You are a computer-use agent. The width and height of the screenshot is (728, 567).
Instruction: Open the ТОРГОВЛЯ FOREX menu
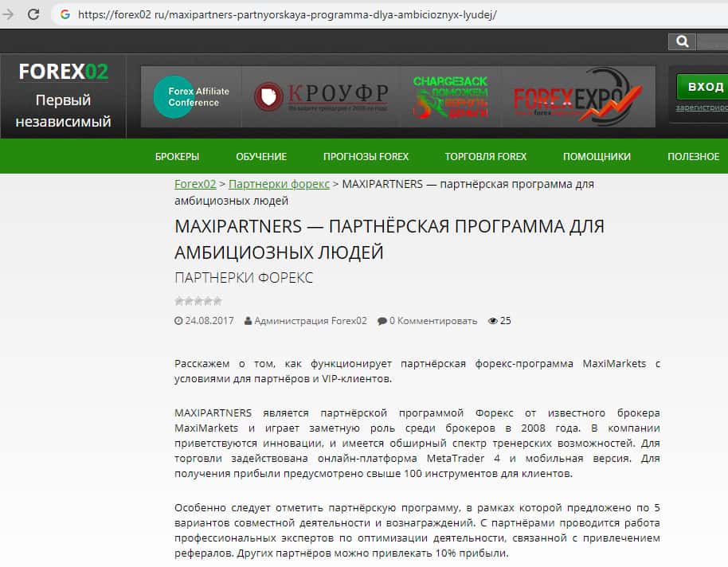tap(486, 157)
